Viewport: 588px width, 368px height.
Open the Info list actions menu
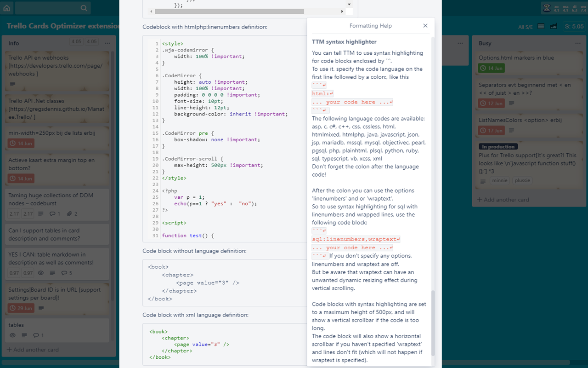point(107,43)
